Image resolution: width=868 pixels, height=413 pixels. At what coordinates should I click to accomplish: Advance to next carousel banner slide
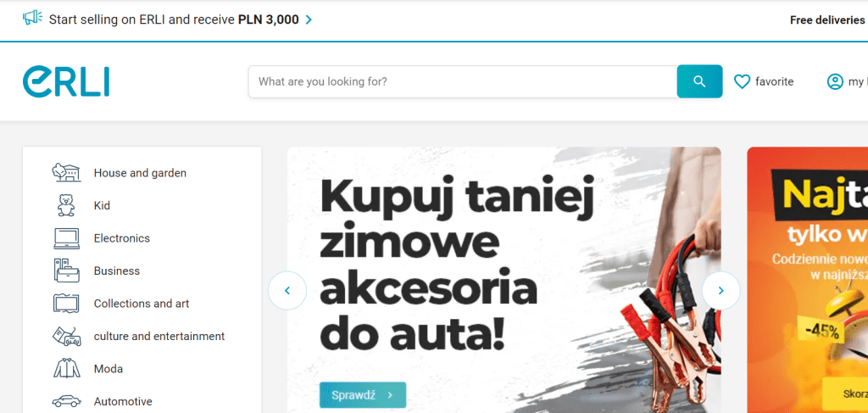pyautogui.click(x=721, y=290)
